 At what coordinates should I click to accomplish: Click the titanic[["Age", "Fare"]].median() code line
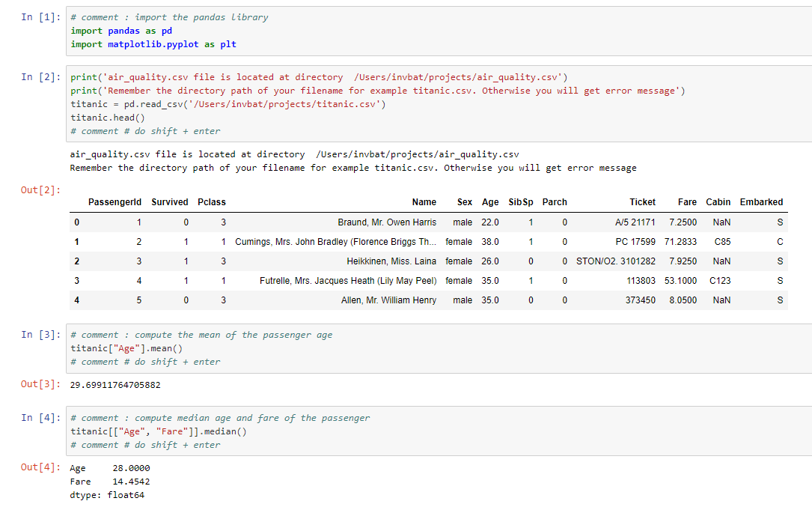[x=159, y=431]
